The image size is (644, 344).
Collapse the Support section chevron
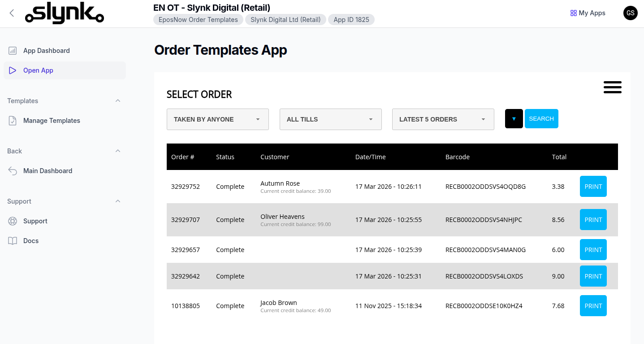117,201
